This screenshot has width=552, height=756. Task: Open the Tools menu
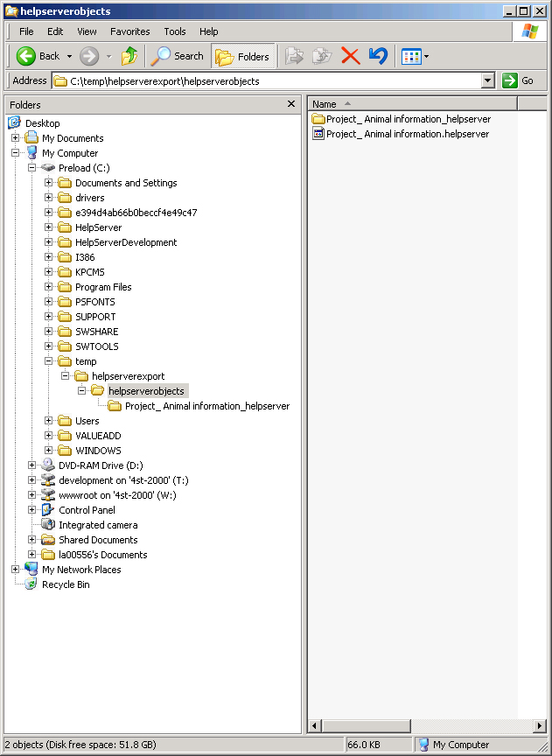pyautogui.click(x=174, y=31)
